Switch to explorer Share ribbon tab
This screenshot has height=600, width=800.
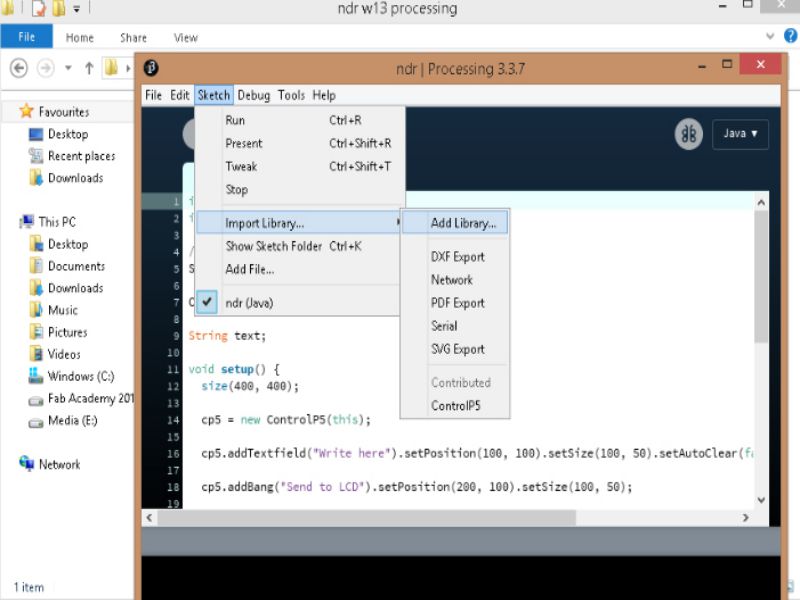point(133,38)
